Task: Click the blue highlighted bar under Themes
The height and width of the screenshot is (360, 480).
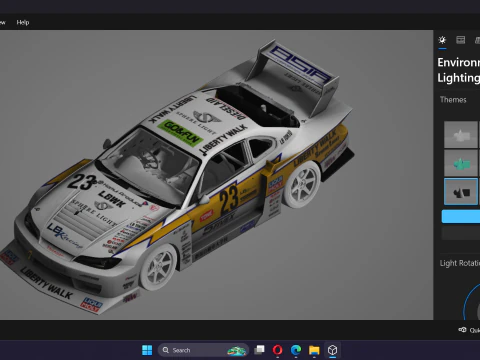Action: 461,216
